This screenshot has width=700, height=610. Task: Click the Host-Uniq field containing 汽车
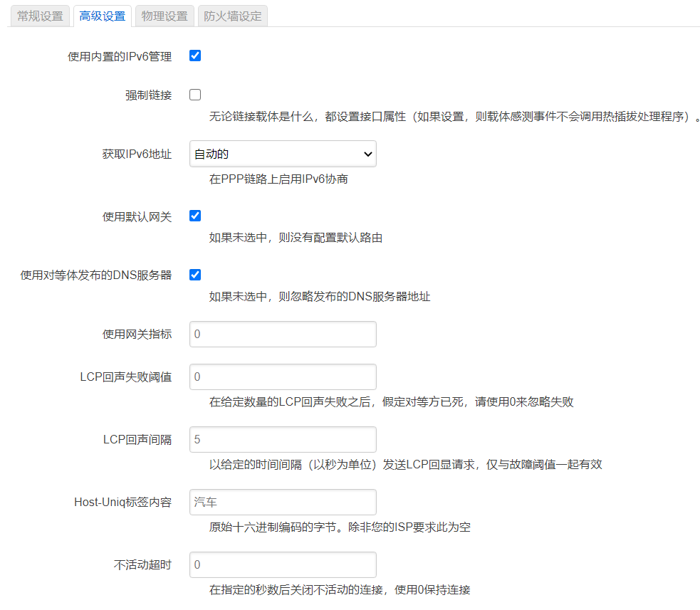pos(283,502)
